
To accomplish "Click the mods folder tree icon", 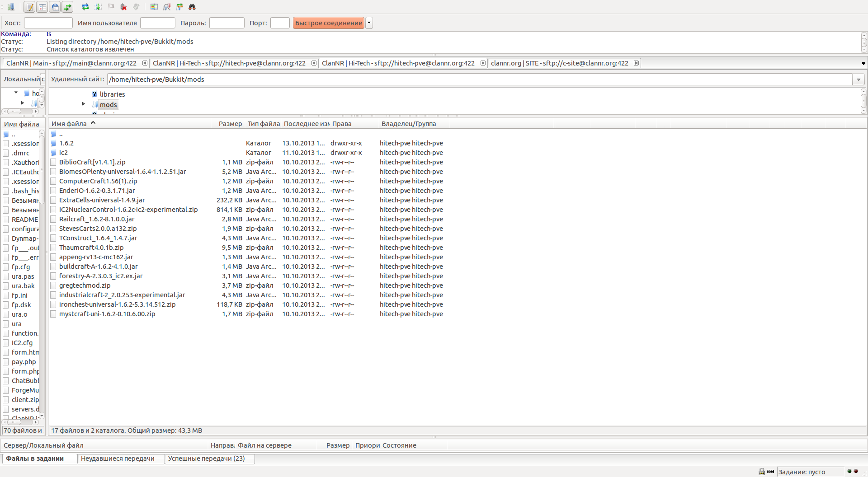I will point(94,105).
